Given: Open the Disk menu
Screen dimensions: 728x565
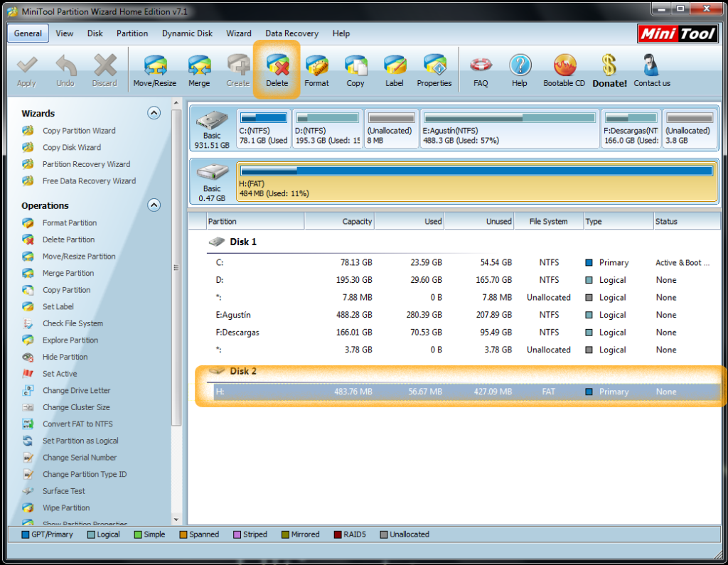Looking at the screenshot, I should 95,33.
